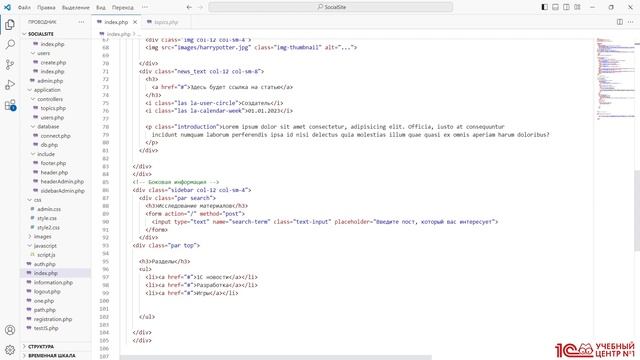
Task: Switch to the index.php tab
Action: 116,22
